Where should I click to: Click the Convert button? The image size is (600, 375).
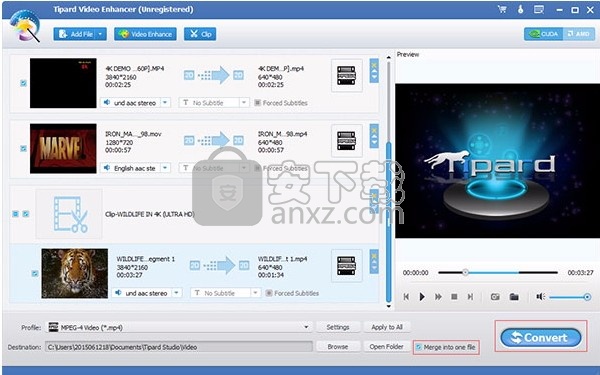(x=541, y=338)
